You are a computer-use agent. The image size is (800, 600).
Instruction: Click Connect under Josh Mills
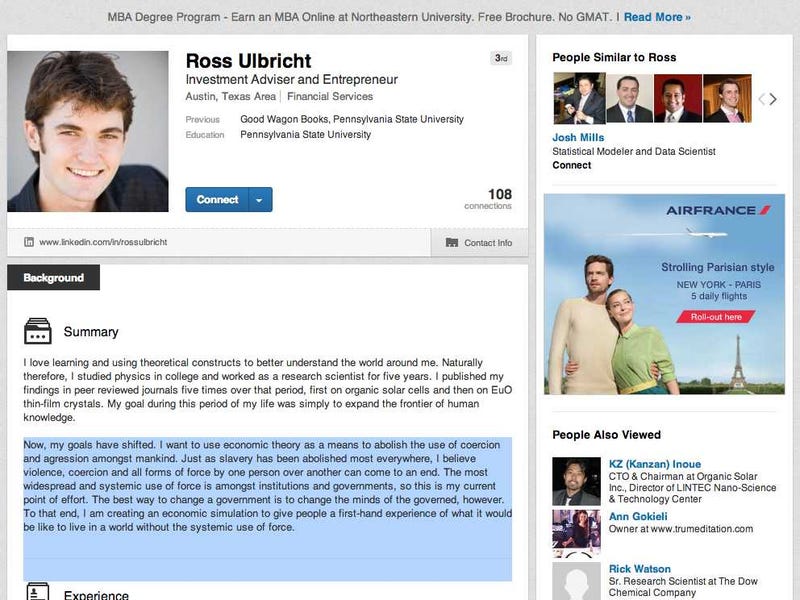[571, 165]
